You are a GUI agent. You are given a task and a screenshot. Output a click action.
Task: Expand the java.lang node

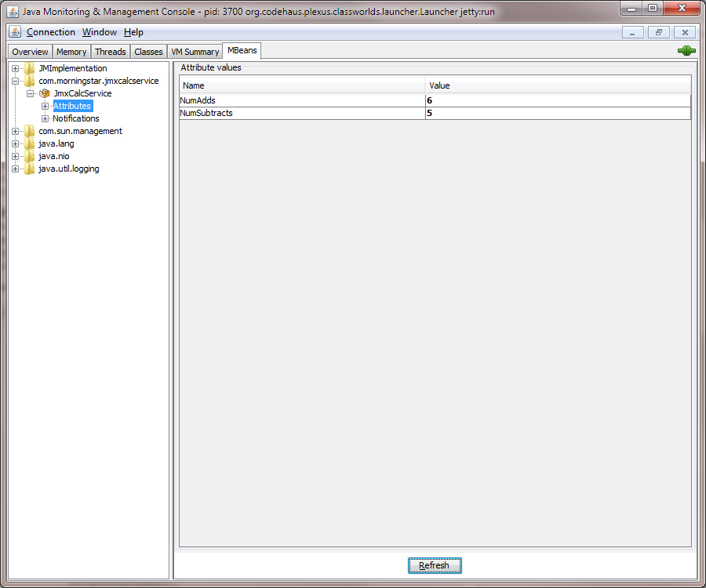pyautogui.click(x=16, y=144)
